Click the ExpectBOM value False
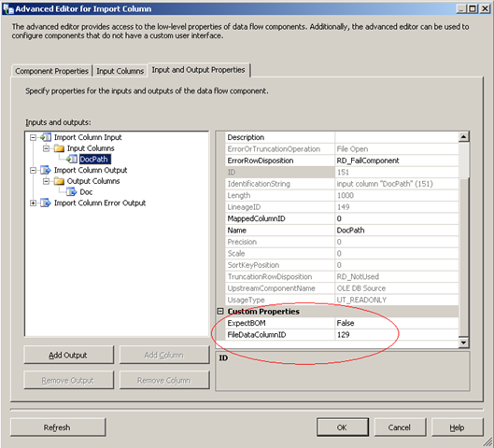This screenshot has width=494, height=448. pyautogui.click(x=397, y=323)
